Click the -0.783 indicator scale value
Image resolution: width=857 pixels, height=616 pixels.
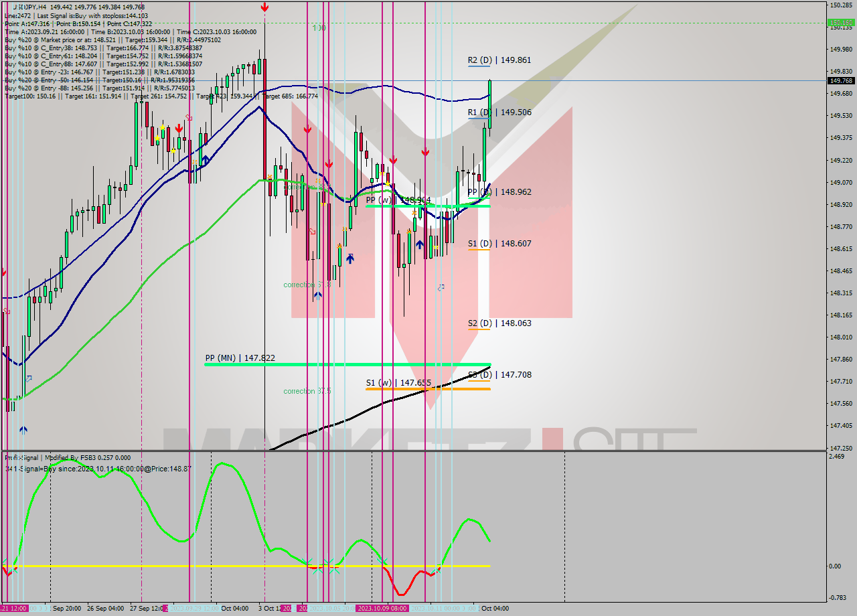click(x=837, y=598)
